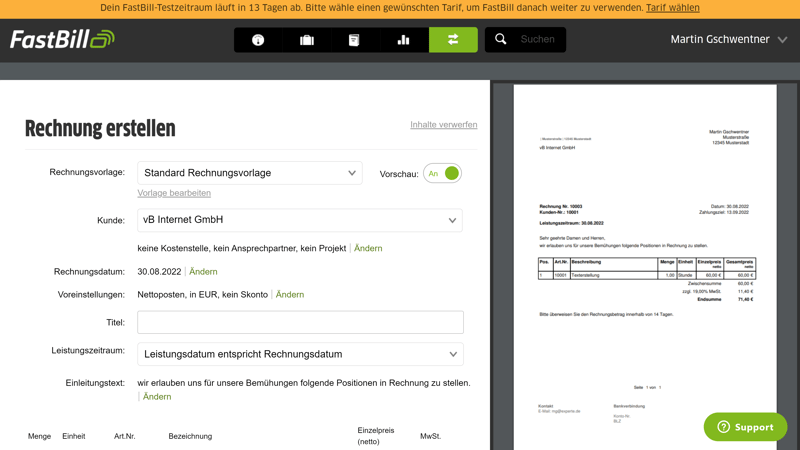Click Vorlage bearbeiten link
The image size is (800, 450).
tap(174, 193)
